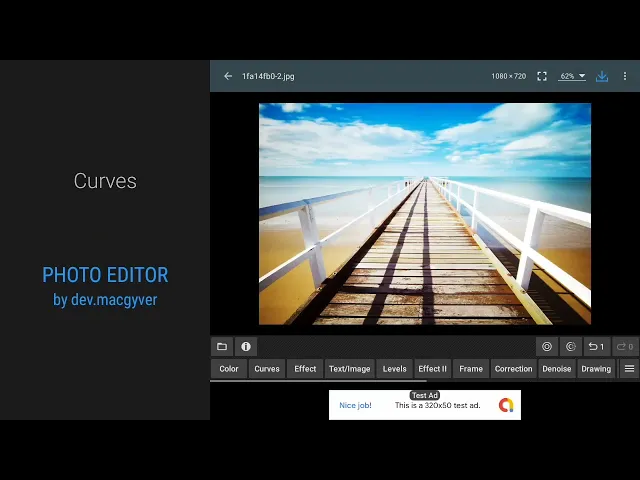The width and height of the screenshot is (640, 480).
Task: Open the 62% zoom dropdown
Action: pos(572,76)
